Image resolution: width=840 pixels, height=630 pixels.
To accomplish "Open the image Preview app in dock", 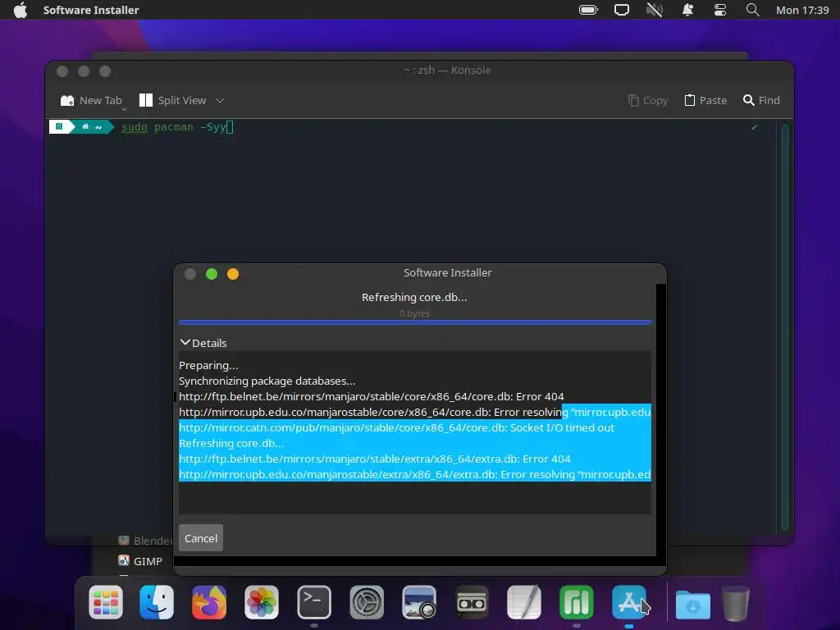I will (x=419, y=602).
